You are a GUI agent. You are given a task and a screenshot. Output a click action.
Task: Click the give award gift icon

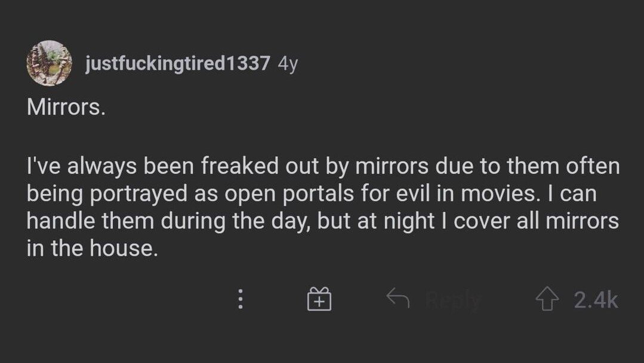tap(319, 299)
